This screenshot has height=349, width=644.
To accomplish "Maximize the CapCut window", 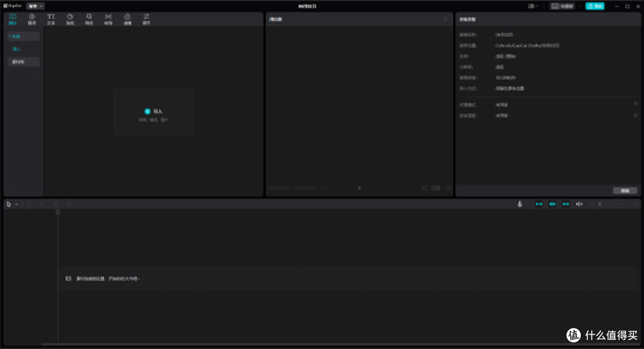I will 627,6.
